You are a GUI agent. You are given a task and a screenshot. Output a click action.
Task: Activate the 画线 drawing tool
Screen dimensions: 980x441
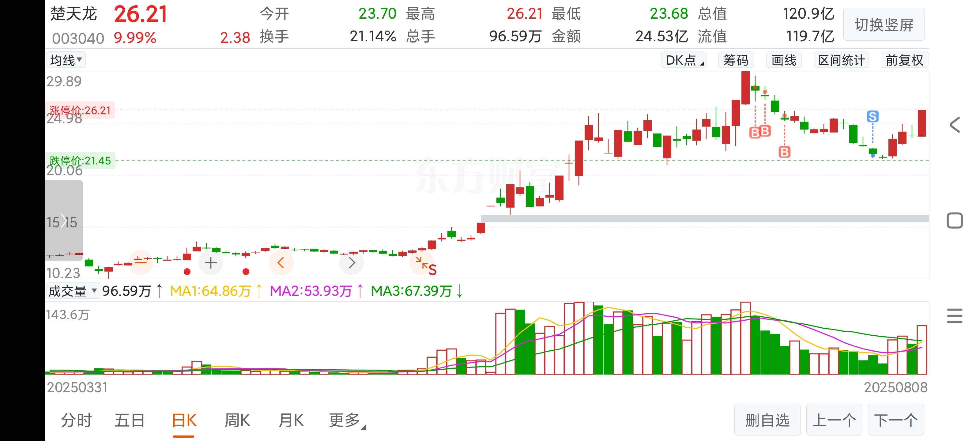pos(784,60)
